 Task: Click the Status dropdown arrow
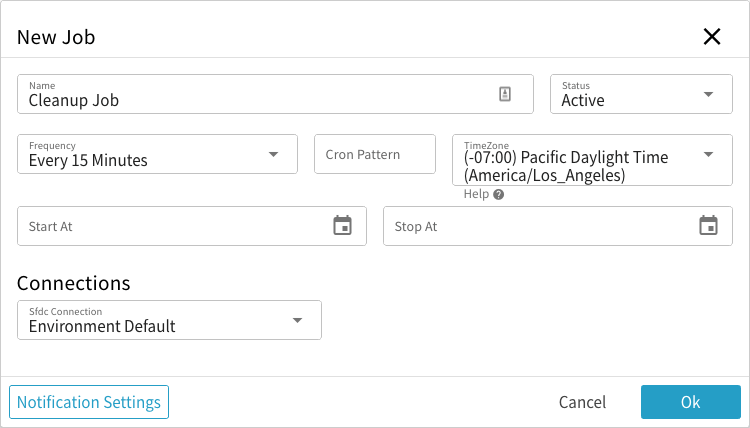point(709,94)
